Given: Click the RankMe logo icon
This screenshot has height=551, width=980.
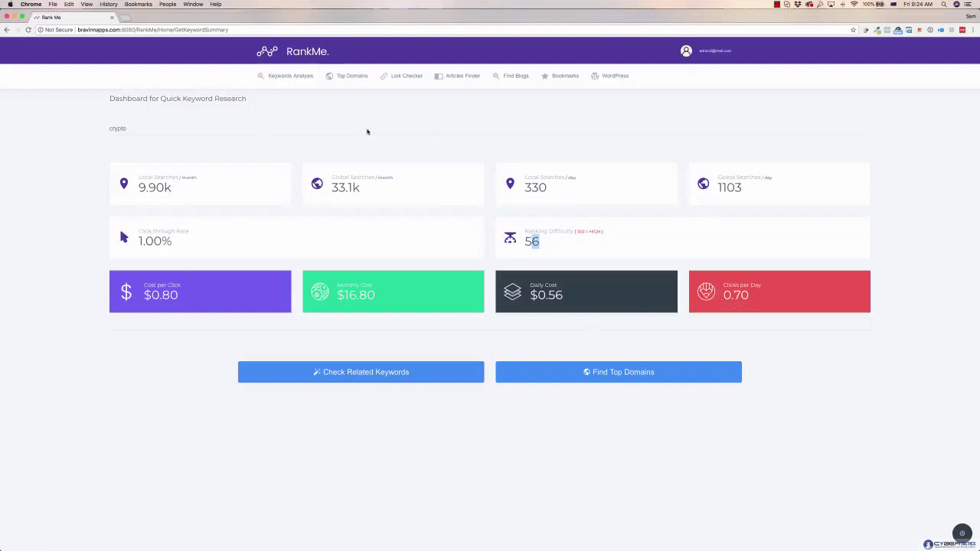Looking at the screenshot, I should pyautogui.click(x=267, y=51).
